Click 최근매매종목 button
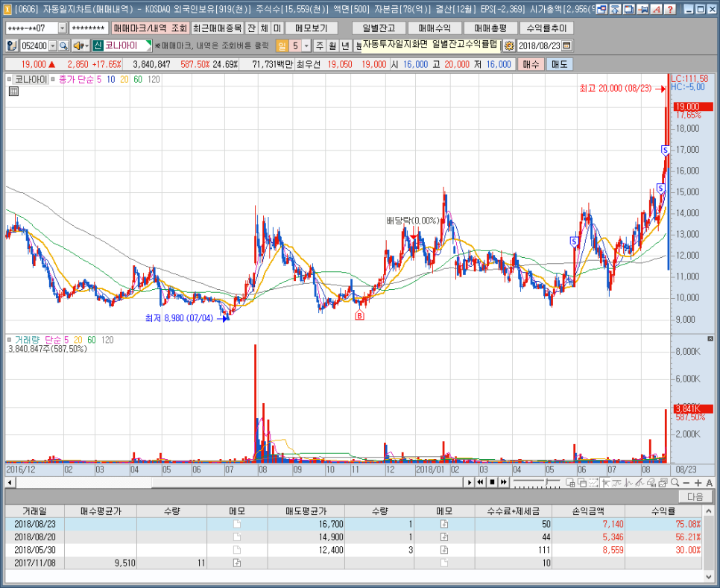This screenshot has height=588, width=720. pos(217,28)
